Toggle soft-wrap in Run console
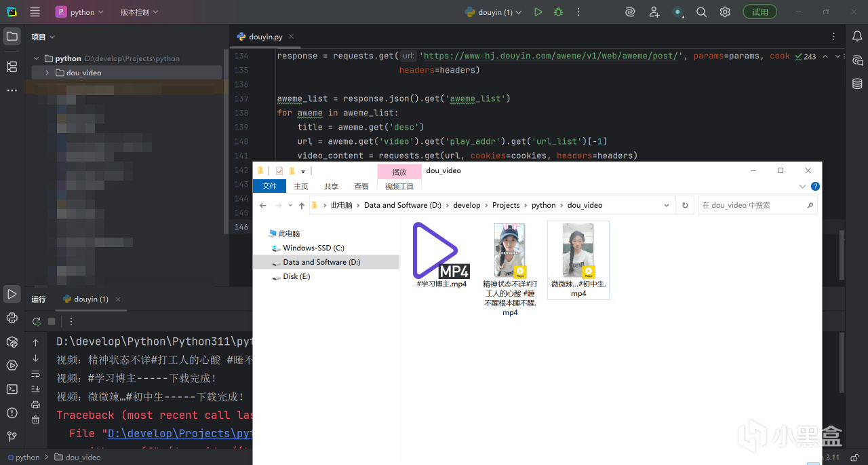868x465 pixels. coord(36,374)
